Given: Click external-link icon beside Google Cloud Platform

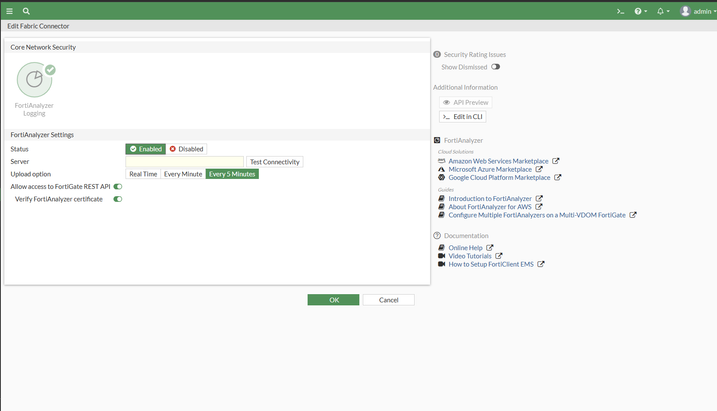Looking at the screenshot, I should click(557, 177).
